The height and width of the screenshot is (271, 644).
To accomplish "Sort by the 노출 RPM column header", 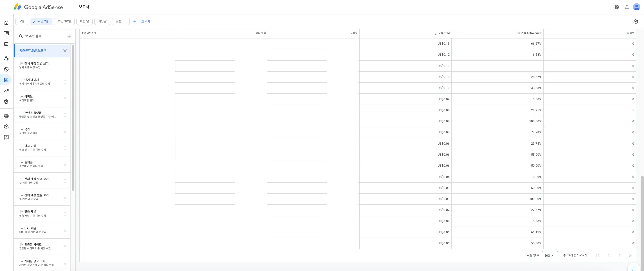I will pyautogui.click(x=442, y=33).
